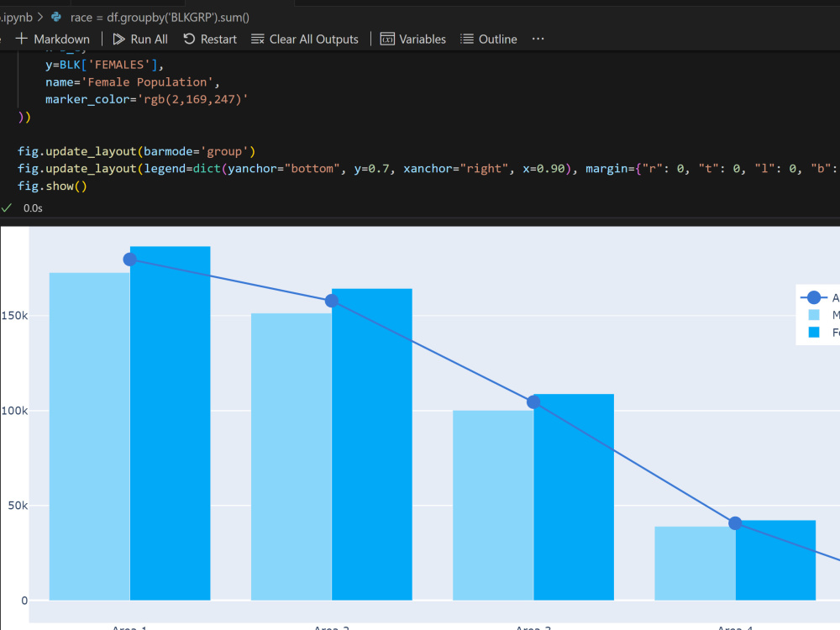Open the toolbar's more actions ellipsis
Viewport: 840px width, 630px height.
(x=538, y=39)
